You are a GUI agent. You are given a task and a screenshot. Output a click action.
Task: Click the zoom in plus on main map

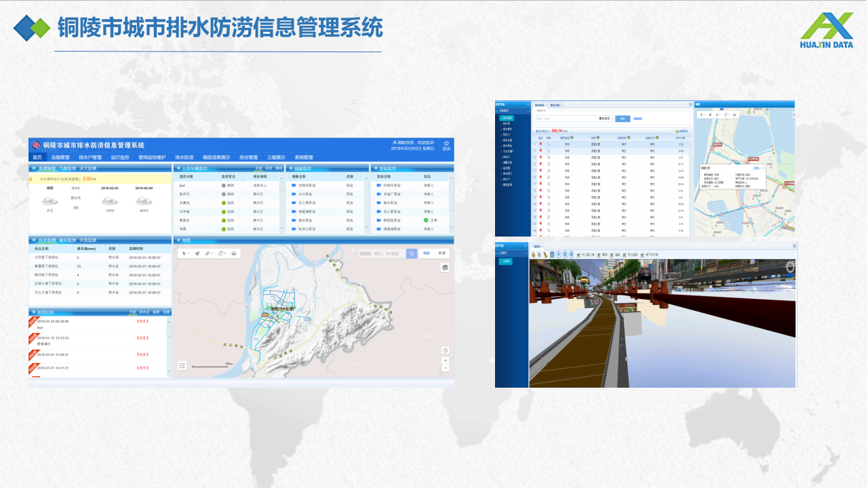click(445, 361)
